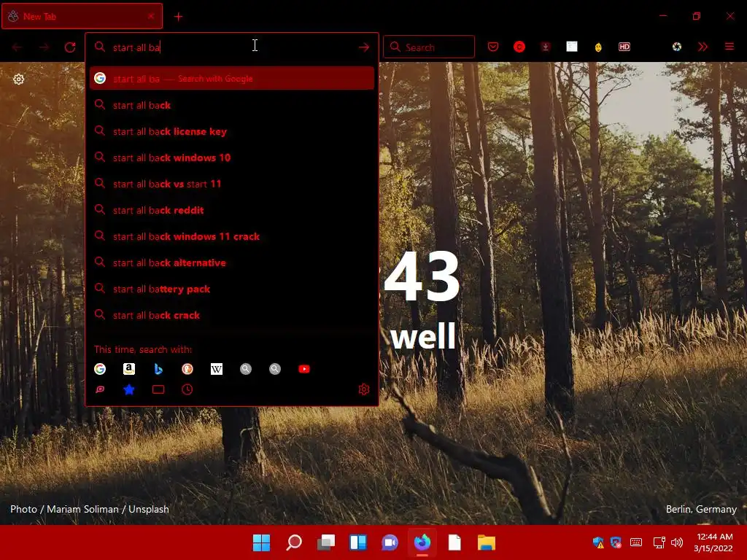Open new tab page settings gear

[18, 79]
